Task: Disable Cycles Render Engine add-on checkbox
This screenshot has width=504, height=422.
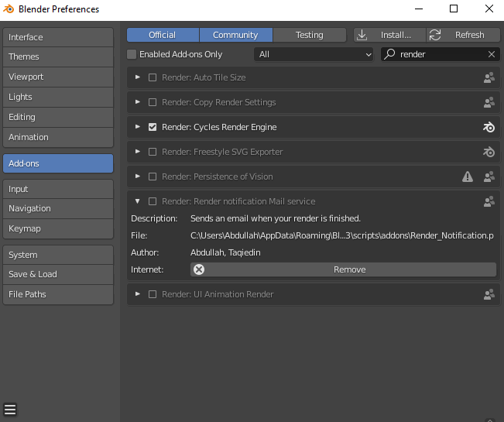Action: [153, 127]
